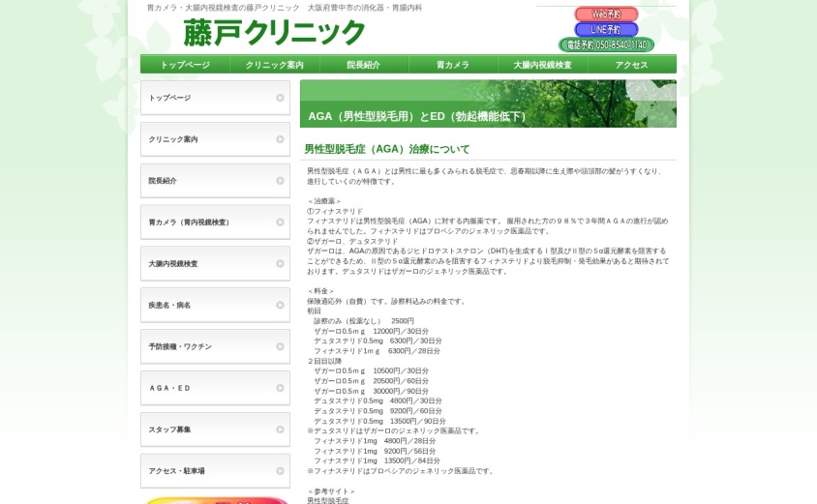Click the line ザガーロ0.5mg 30000円／90日分
This screenshot has width=817, height=504.
[x=371, y=391]
